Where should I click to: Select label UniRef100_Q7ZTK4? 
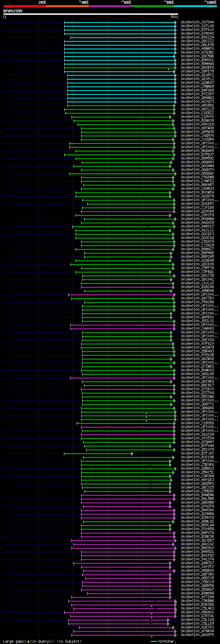[197, 393]
